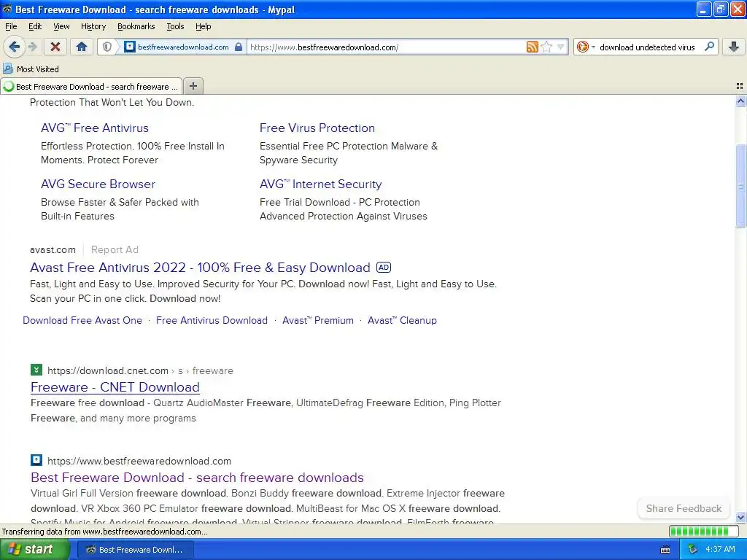Open the Tools menu
The image size is (747, 560).
point(175,26)
